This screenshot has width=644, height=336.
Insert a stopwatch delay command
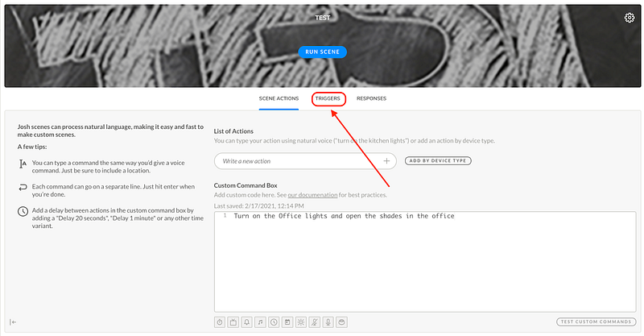[220, 322]
